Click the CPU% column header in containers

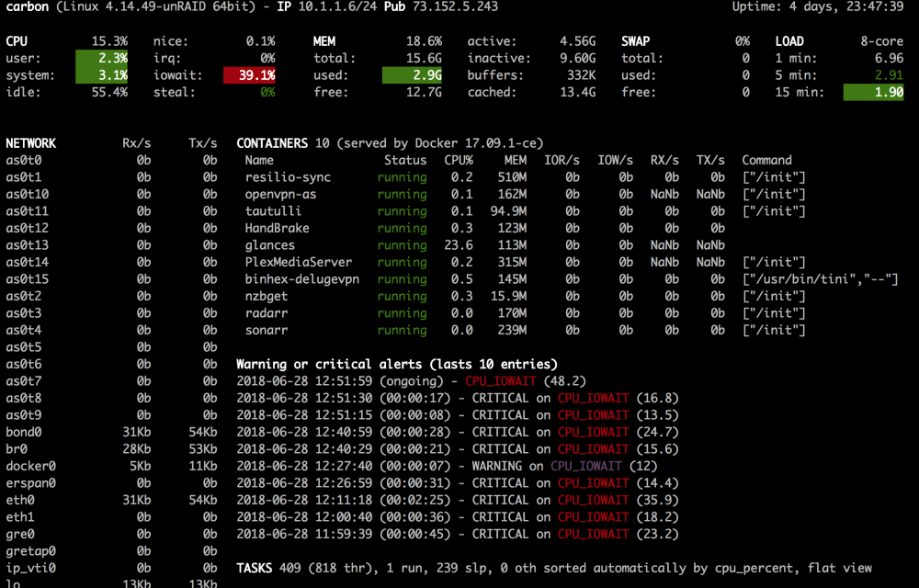click(x=459, y=161)
